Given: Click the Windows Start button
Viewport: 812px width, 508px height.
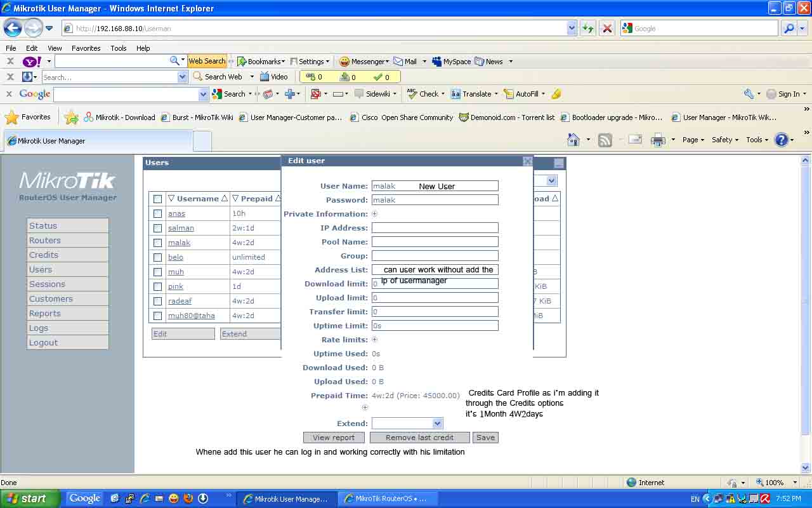Looking at the screenshot, I should click(30, 498).
